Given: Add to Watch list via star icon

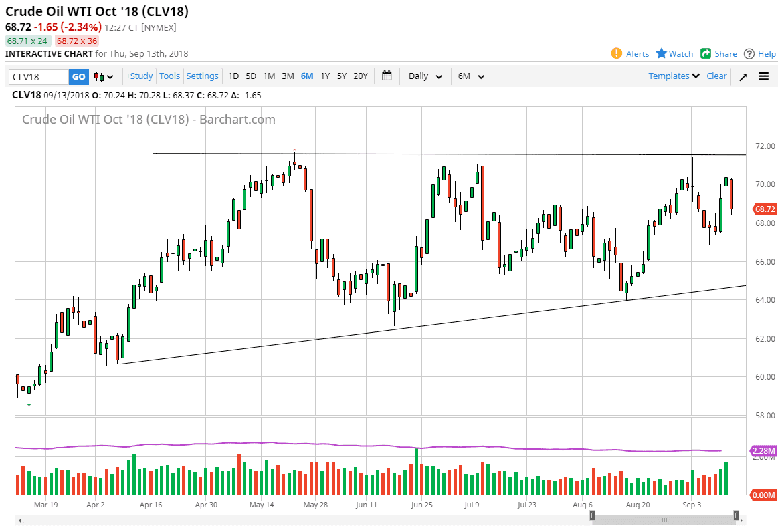Looking at the screenshot, I should [x=662, y=53].
